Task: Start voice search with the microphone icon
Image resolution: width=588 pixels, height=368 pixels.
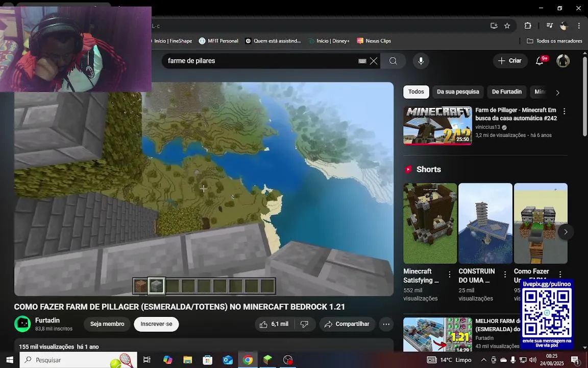Action: tap(421, 61)
